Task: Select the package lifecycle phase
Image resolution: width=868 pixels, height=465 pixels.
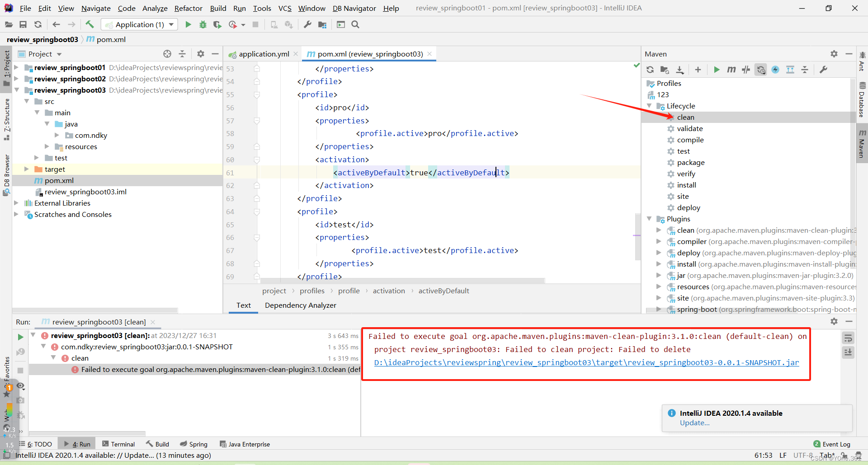Action: coord(691,162)
